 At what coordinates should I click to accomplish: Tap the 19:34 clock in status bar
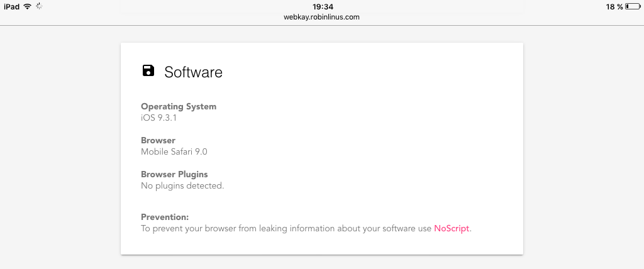tap(323, 6)
